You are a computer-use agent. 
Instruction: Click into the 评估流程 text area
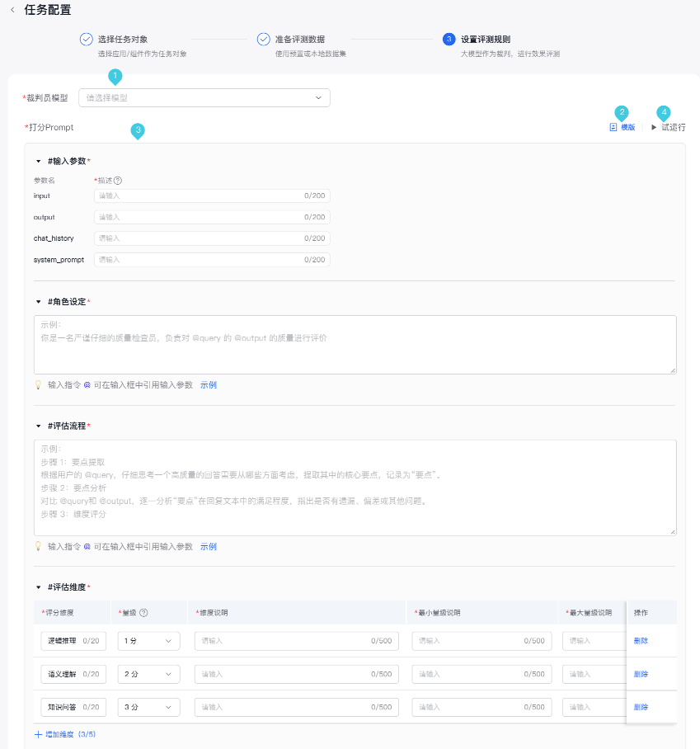(x=355, y=488)
